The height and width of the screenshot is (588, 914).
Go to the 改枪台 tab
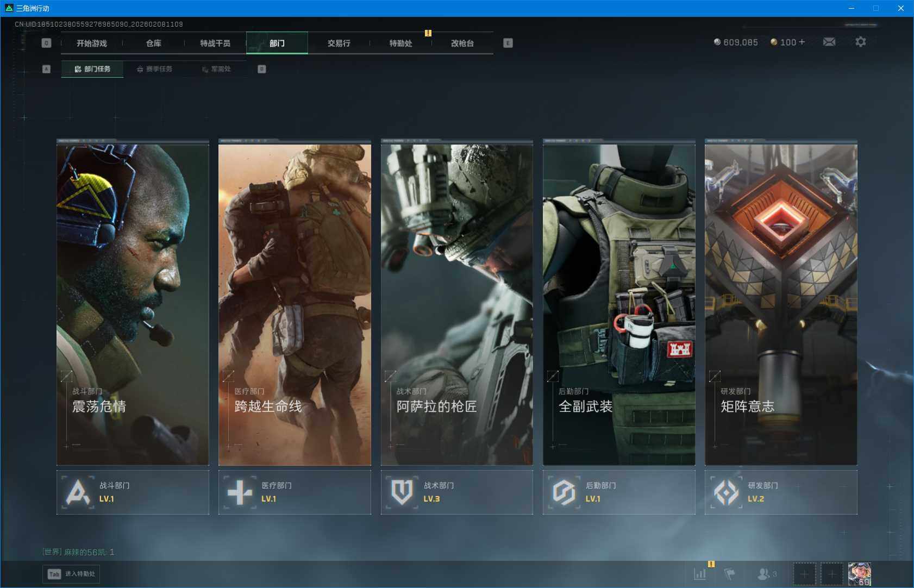coord(462,43)
